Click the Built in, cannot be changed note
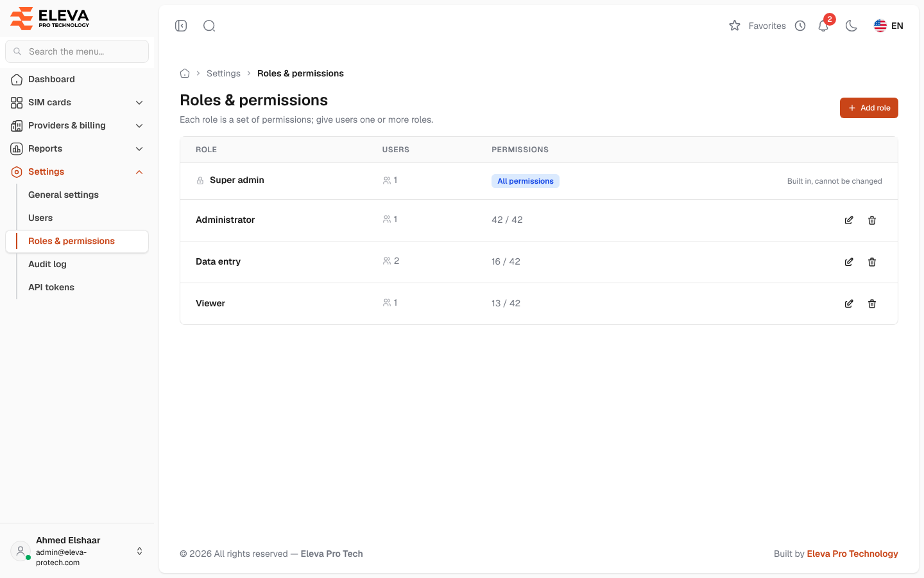Image resolution: width=924 pixels, height=578 pixels. point(834,181)
